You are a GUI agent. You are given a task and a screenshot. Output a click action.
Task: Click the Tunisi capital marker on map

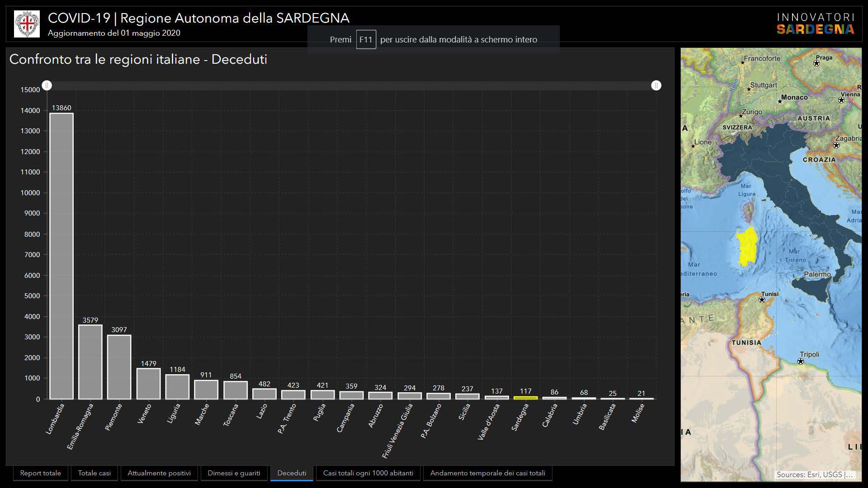click(762, 300)
